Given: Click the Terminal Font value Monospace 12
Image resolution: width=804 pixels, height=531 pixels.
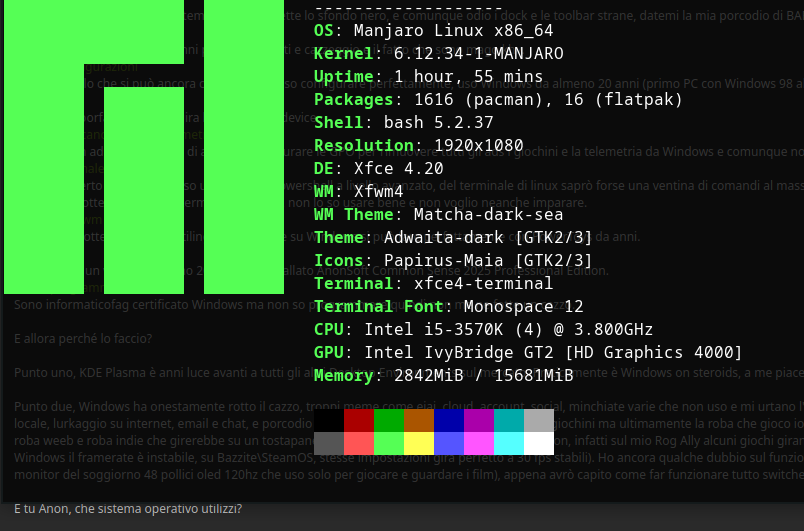Looking at the screenshot, I should pos(524,307).
